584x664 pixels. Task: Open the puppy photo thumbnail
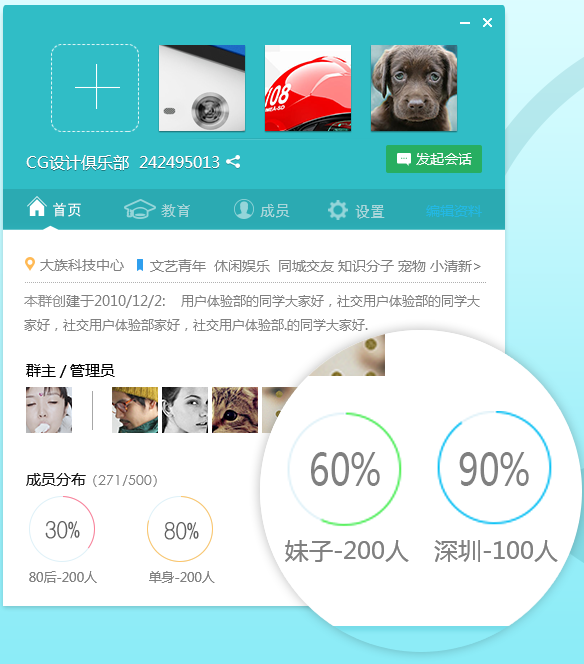tap(414, 88)
